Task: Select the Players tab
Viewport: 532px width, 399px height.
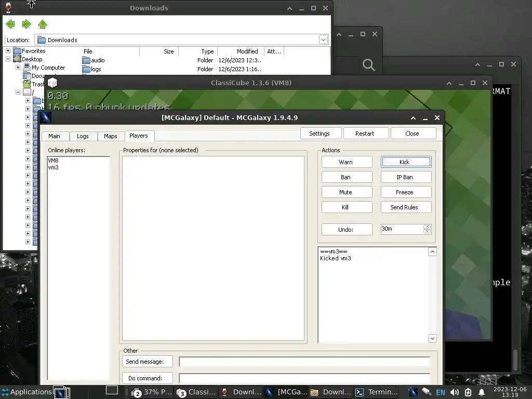Action: click(x=139, y=136)
